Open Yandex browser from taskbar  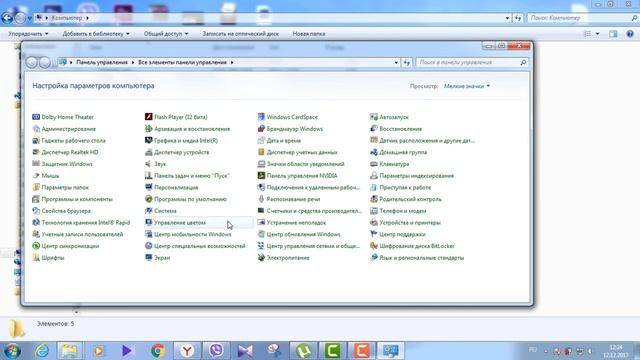[187, 351]
